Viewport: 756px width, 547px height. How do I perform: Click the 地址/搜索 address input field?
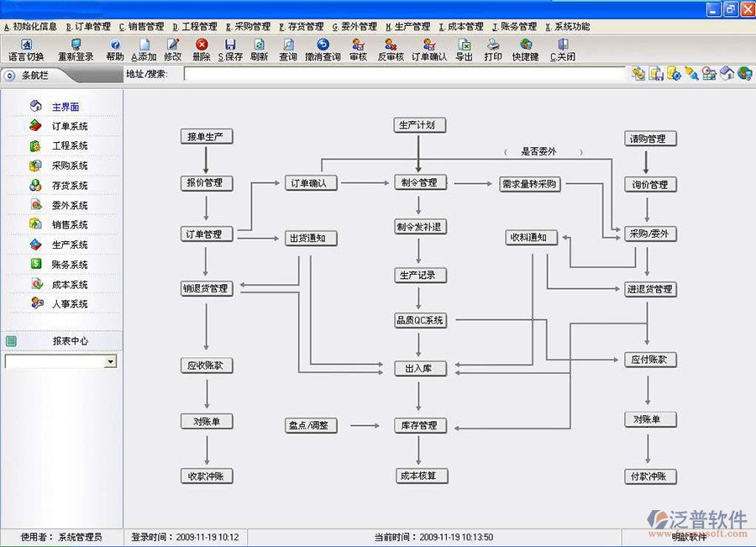(405, 74)
